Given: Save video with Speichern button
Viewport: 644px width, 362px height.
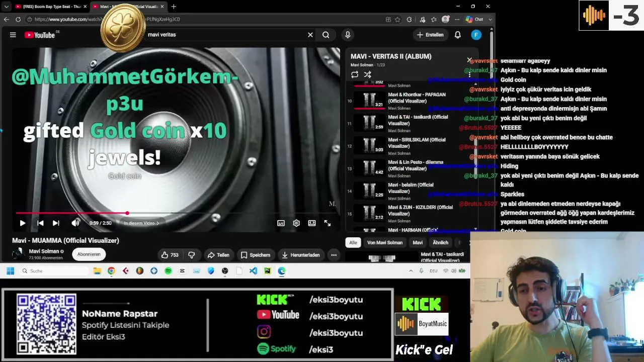Looking at the screenshot, I should coord(255,255).
